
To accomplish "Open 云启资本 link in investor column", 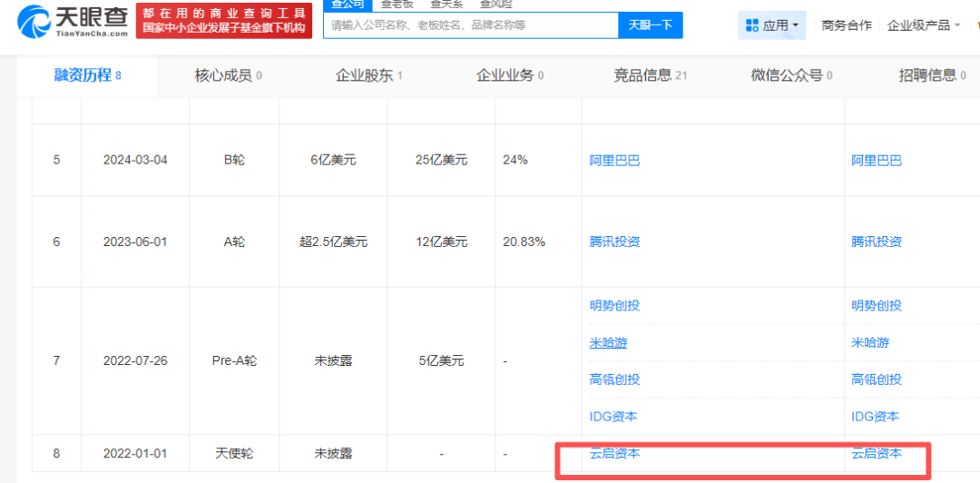I will click(x=614, y=454).
